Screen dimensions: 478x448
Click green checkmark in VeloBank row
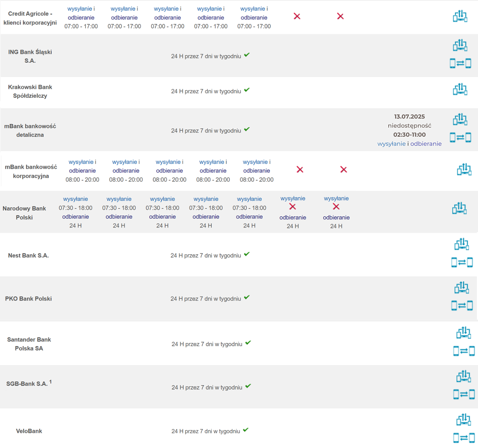click(246, 430)
